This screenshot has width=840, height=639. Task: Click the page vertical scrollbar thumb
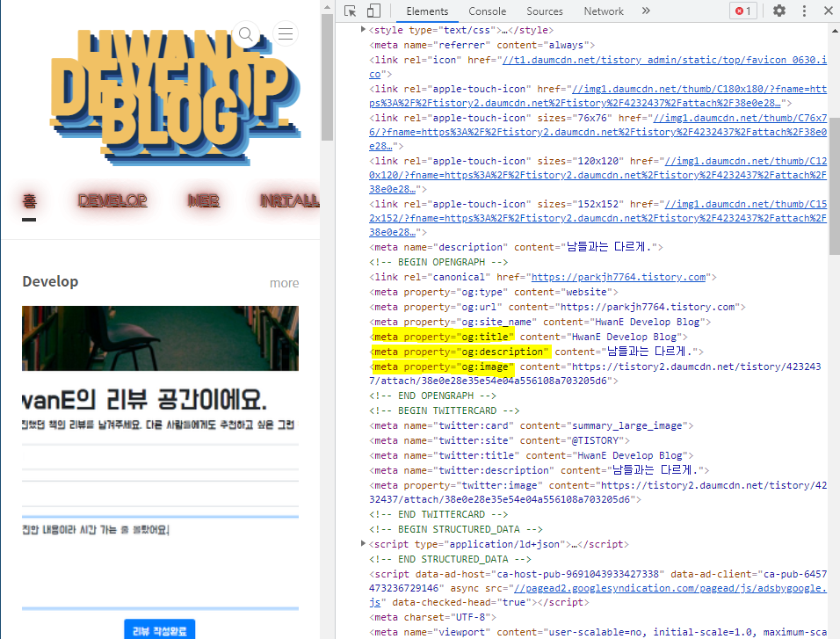tap(327, 77)
